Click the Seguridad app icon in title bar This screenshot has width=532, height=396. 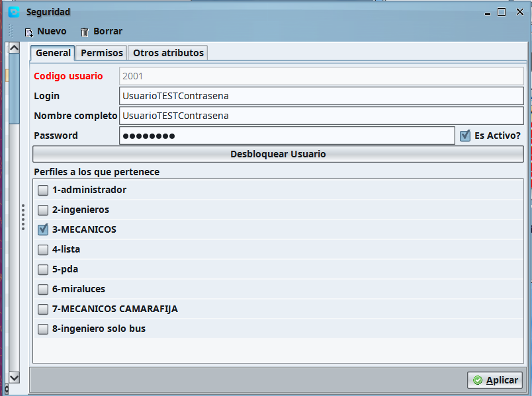tap(14, 11)
